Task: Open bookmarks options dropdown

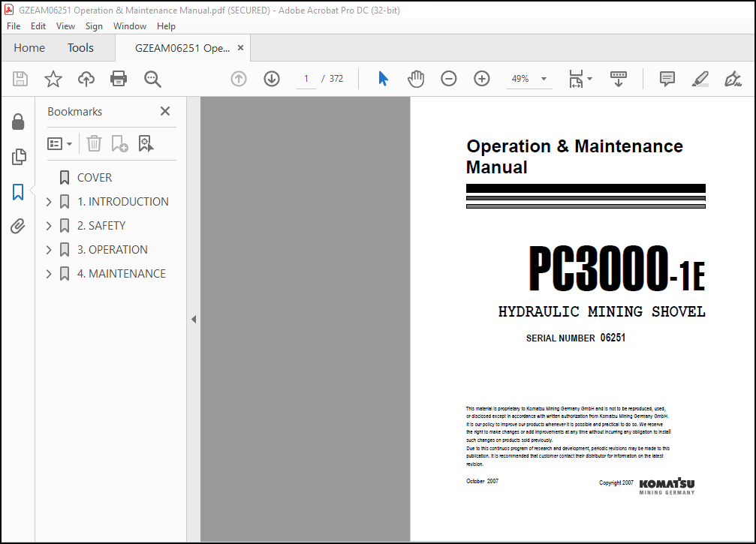Action: click(60, 143)
